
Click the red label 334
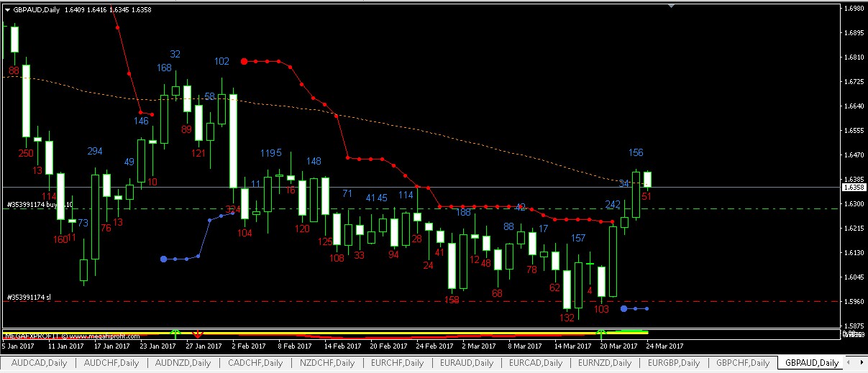pyautogui.click(x=233, y=209)
